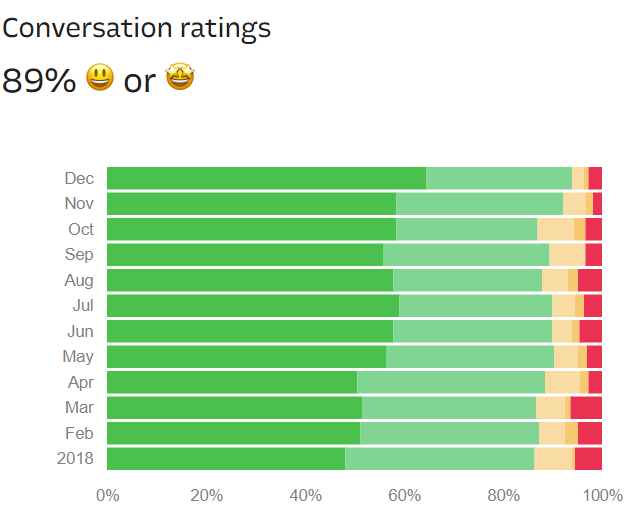Click the red segment of the Aug bar
The width and height of the screenshot is (640, 520).
(590, 280)
